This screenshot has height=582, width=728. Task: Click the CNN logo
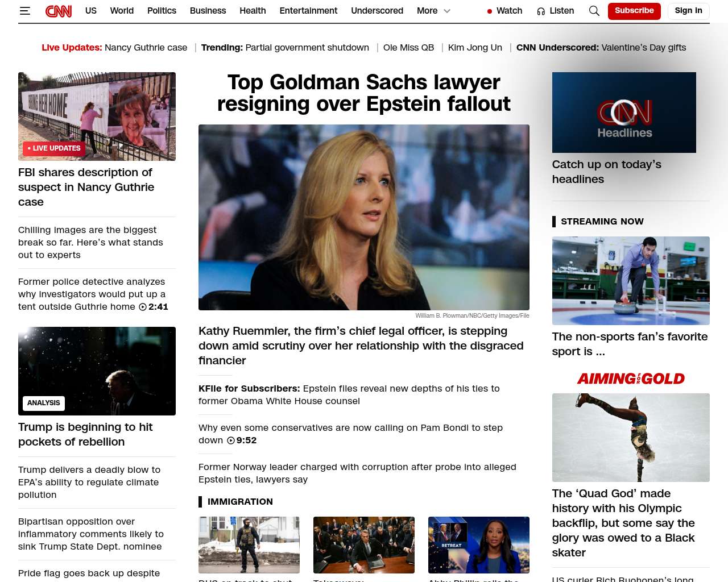pyautogui.click(x=59, y=11)
